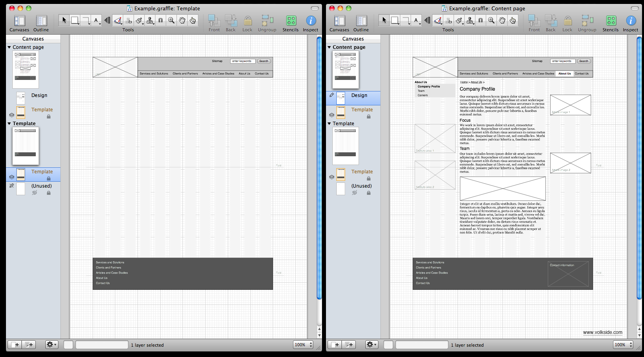The height and width of the screenshot is (357, 644).
Task: Select the (Unused) layer in Content page window
Action: [353, 189]
